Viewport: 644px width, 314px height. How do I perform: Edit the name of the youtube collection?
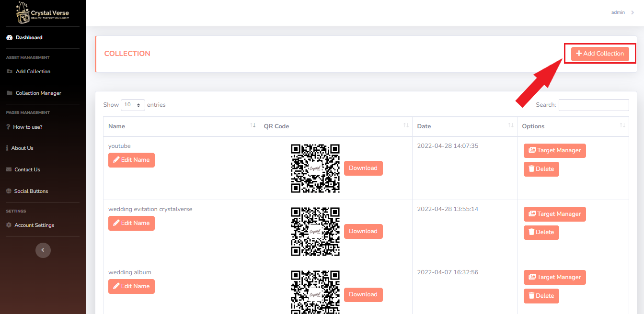(131, 160)
